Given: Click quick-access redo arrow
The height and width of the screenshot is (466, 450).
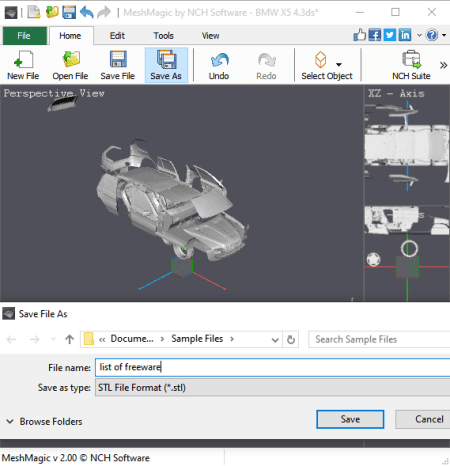Looking at the screenshot, I should (x=104, y=12).
